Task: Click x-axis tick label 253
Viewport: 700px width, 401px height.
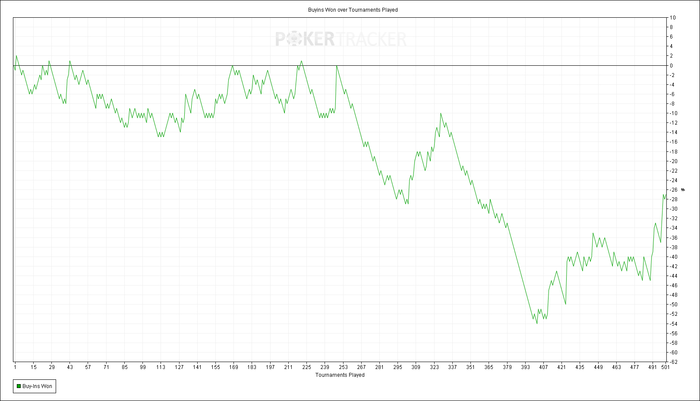Action: [x=343, y=367]
